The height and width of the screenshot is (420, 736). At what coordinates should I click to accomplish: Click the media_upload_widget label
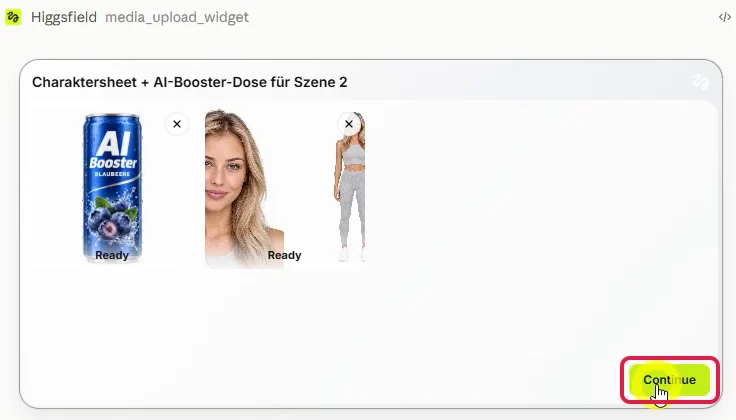click(176, 17)
